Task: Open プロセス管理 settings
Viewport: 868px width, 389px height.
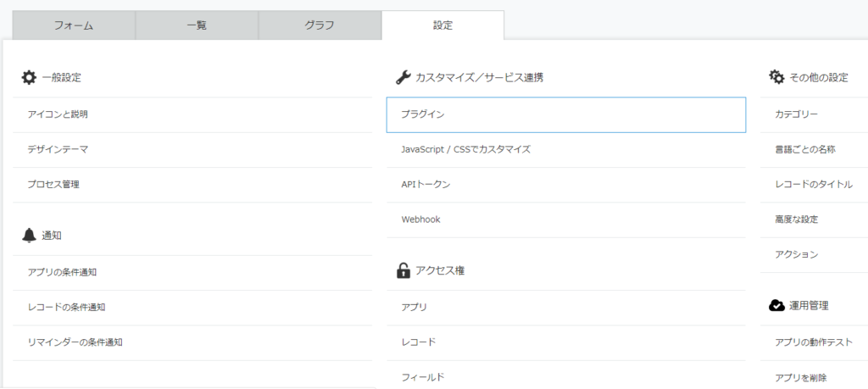Action: [53, 185]
